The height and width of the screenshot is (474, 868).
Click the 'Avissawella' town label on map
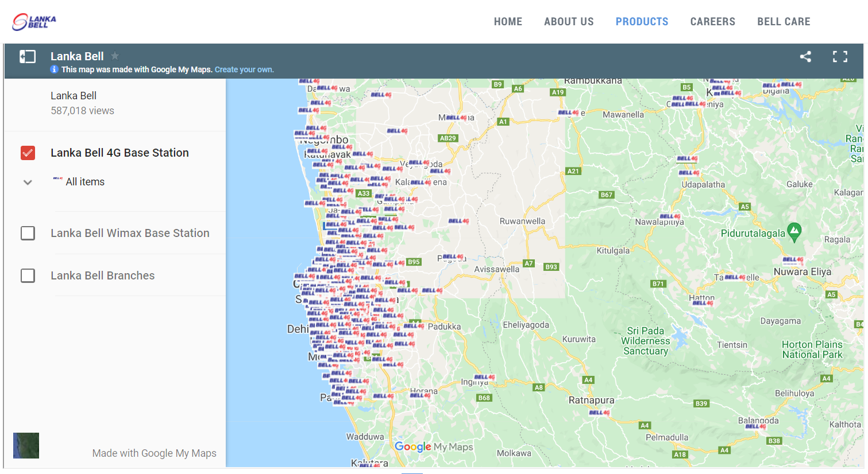tap(497, 269)
